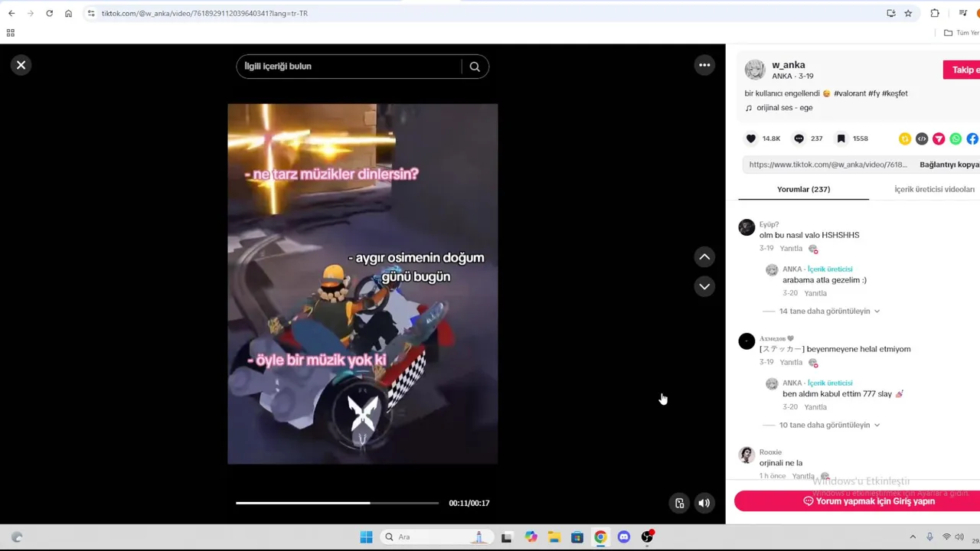Screen dimensions: 980x551
Task: Reload the page in the browser
Action: coord(49,13)
